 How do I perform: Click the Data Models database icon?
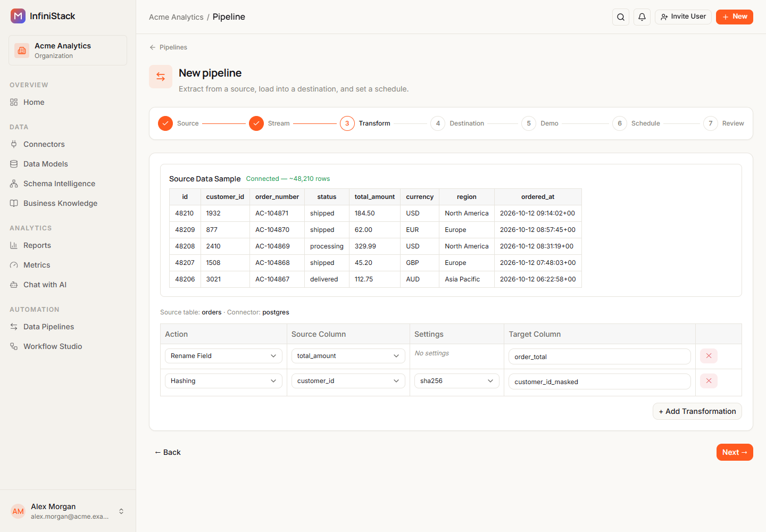[x=14, y=164]
